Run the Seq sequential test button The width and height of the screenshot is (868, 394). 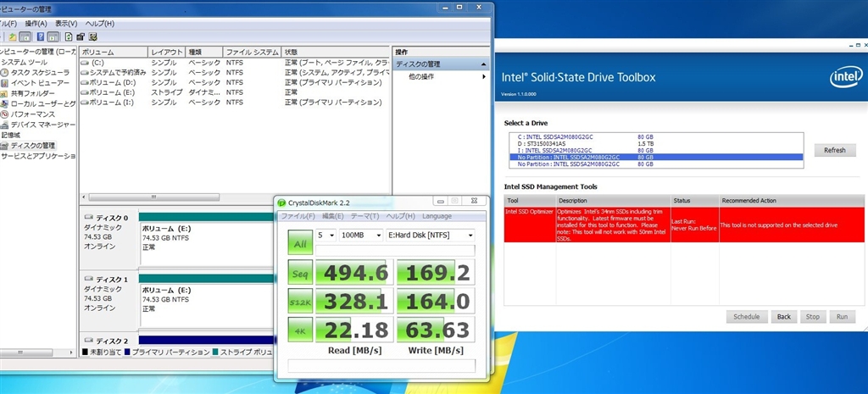(x=300, y=272)
